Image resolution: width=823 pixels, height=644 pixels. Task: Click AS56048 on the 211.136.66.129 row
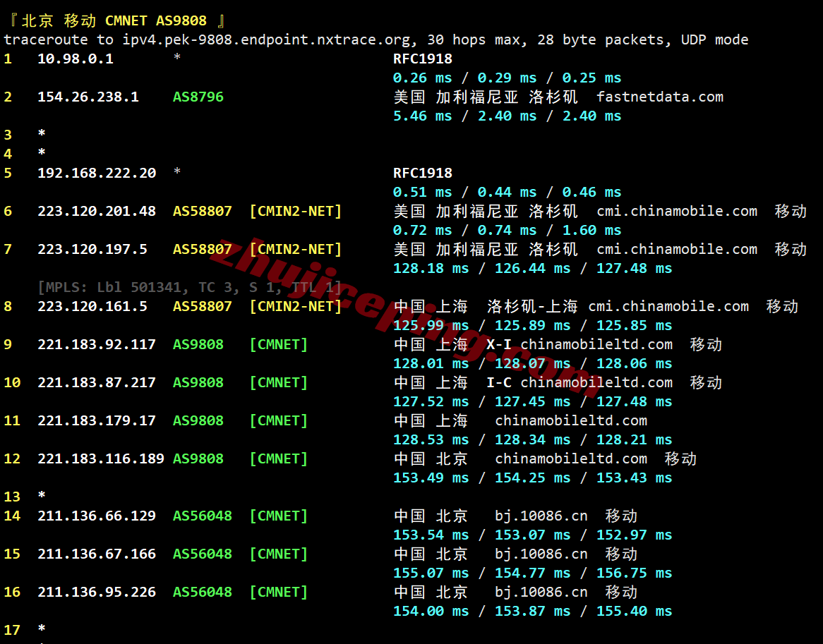203,516
